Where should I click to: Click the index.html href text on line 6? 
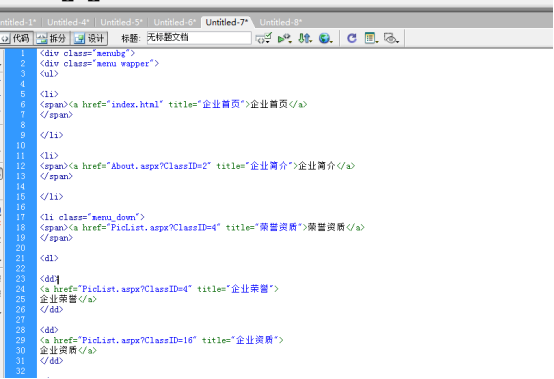pyautogui.click(x=135, y=104)
